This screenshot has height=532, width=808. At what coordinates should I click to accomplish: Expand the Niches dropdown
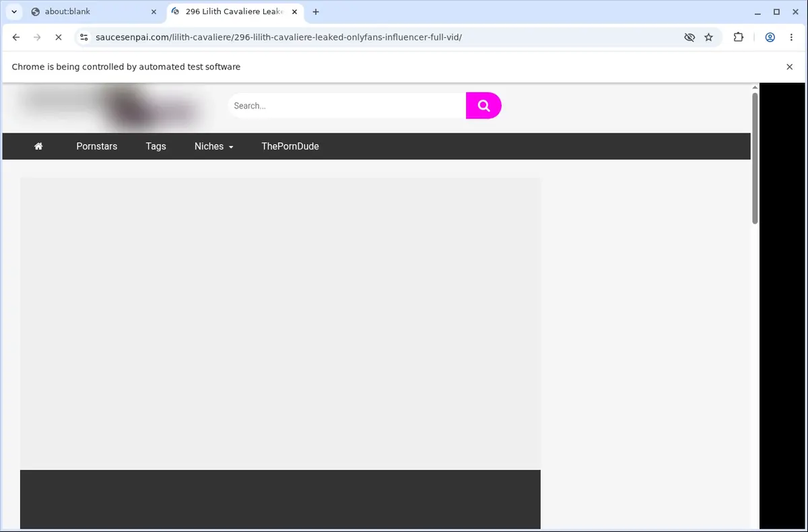point(214,146)
